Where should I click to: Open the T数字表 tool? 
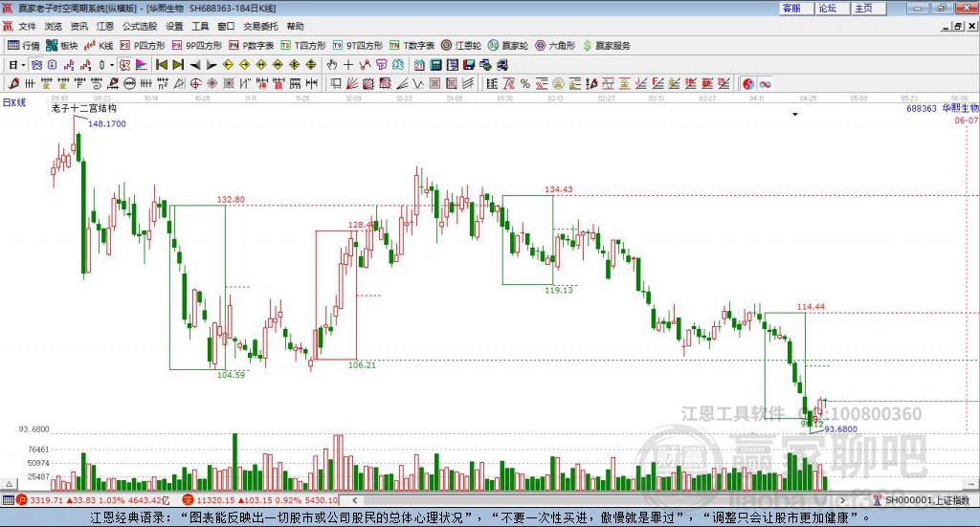coord(412,46)
